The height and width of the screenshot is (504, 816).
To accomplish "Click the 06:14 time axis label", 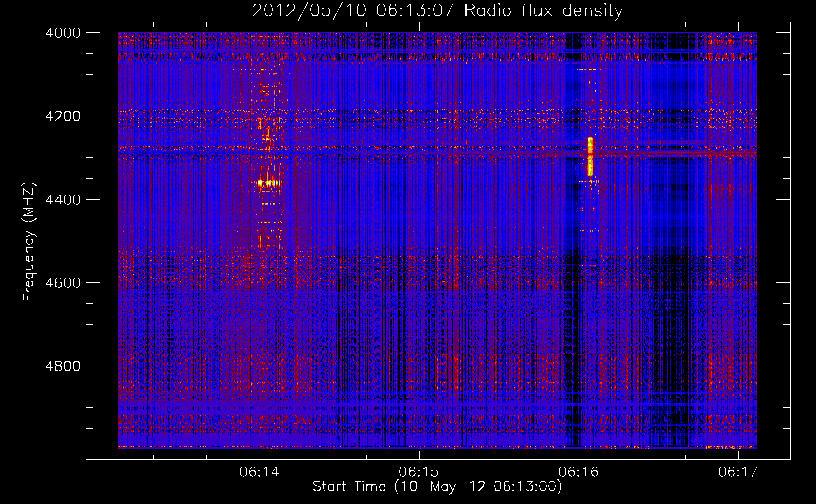I will [259, 472].
